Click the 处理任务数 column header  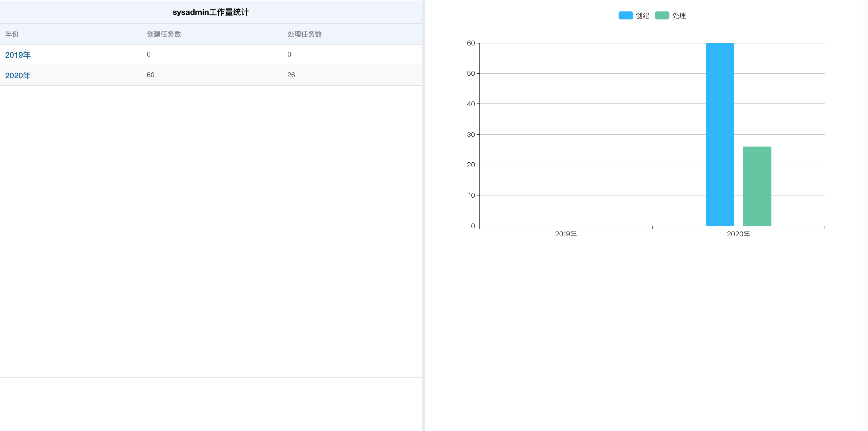[304, 34]
